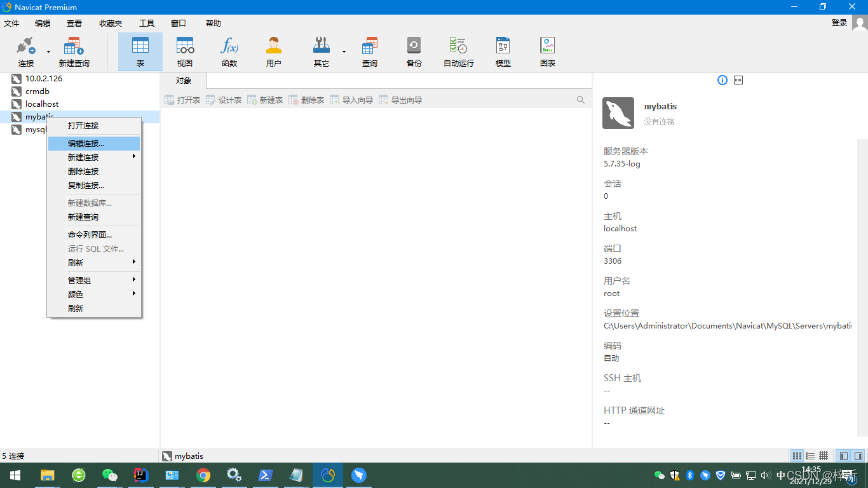Open the 新建查询 (New Query) toolbar icon
Viewport: 868px width, 488px height.
pos(74,52)
